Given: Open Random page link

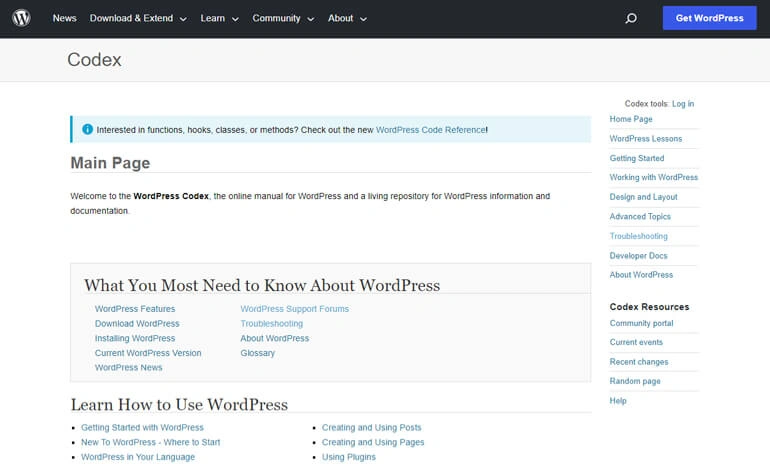Looking at the screenshot, I should (634, 381).
